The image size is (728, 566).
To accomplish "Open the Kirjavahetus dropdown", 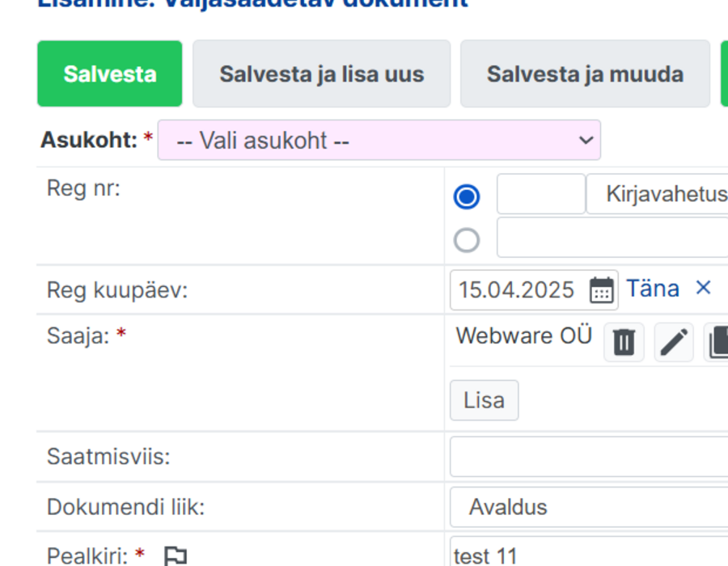I will [x=658, y=194].
